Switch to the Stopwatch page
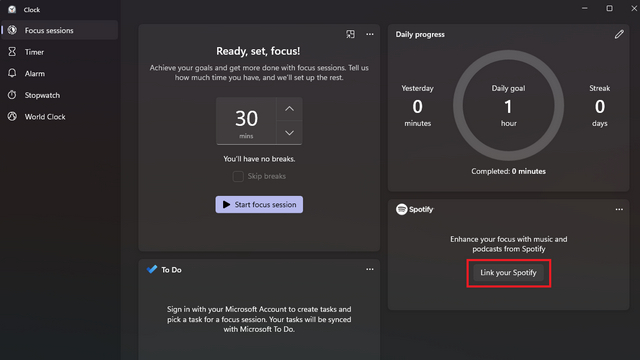 click(x=60, y=95)
